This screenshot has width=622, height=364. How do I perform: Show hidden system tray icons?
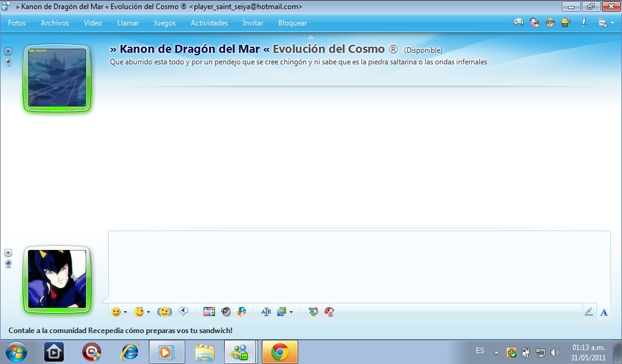coord(496,352)
